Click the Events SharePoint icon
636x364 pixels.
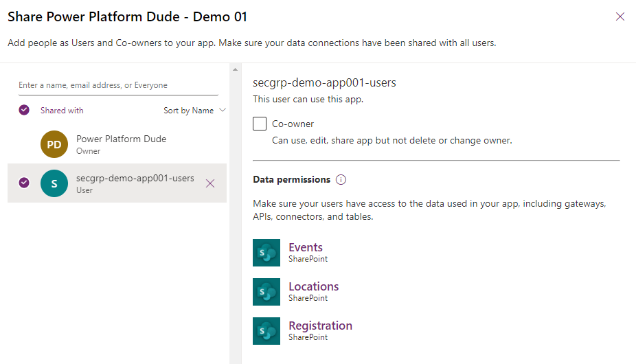pyautogui.click(x=266, y=253)
